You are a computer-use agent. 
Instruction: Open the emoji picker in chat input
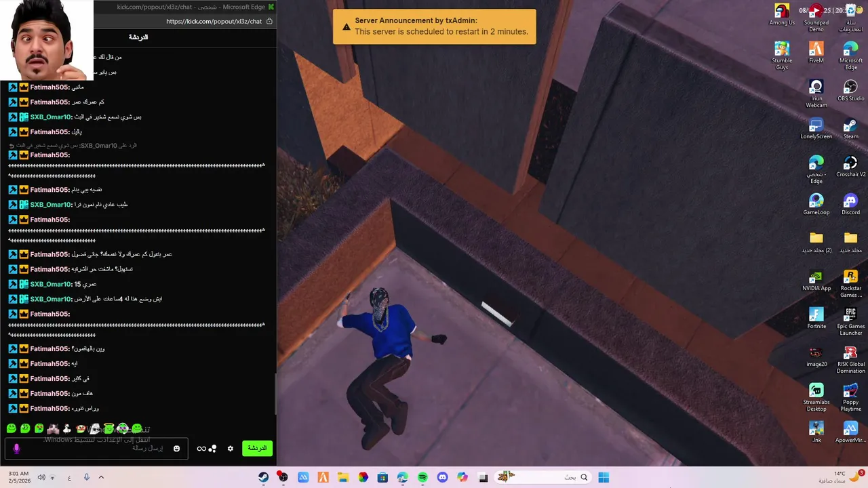(x=176, y=449)
